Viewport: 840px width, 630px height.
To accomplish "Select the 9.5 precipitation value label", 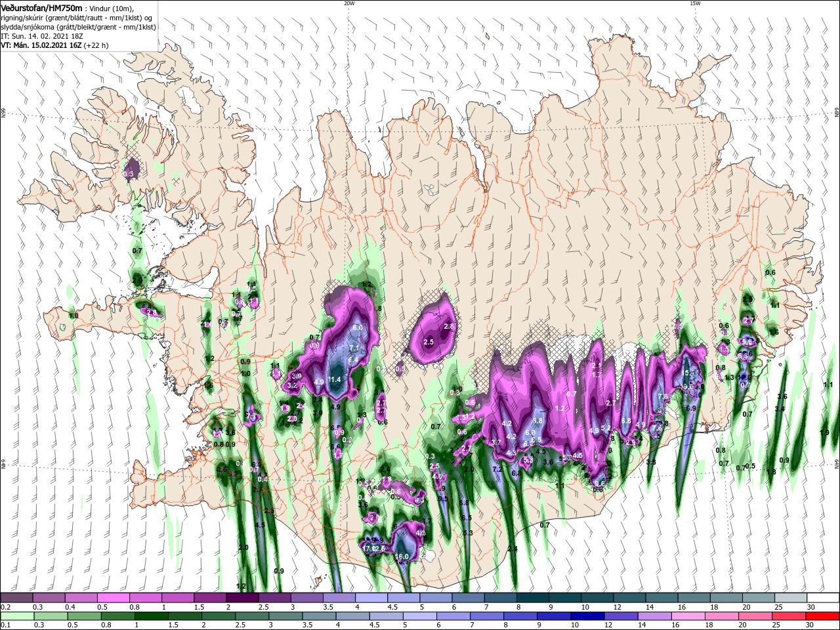I will coord(444,498).
